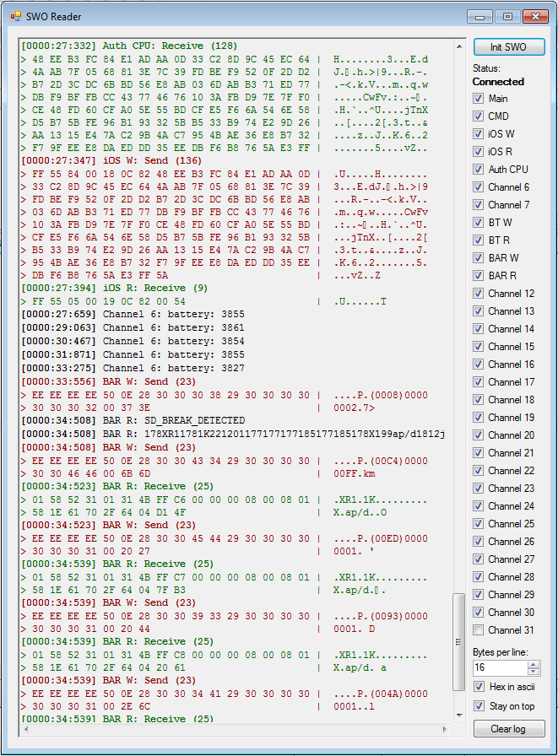Toggle Channel 14 checkbox
This screenshot has height=756, width=558.
pyautogui.click(x=478, y=329)
